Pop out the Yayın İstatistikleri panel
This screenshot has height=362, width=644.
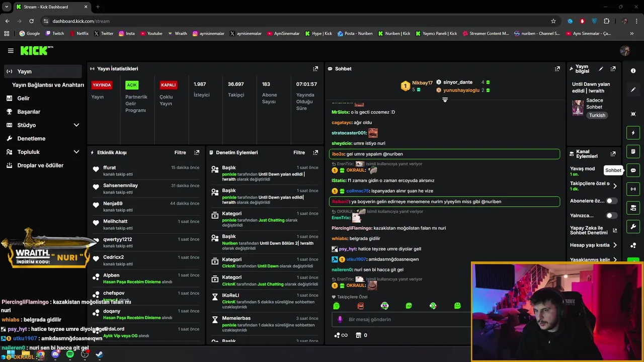[315, 69]
